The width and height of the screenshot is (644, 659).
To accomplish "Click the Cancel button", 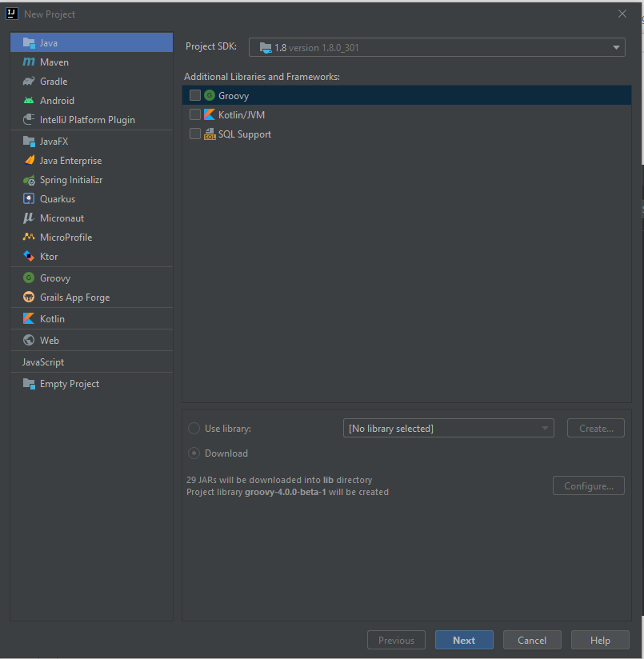I will tap(532, 640).
